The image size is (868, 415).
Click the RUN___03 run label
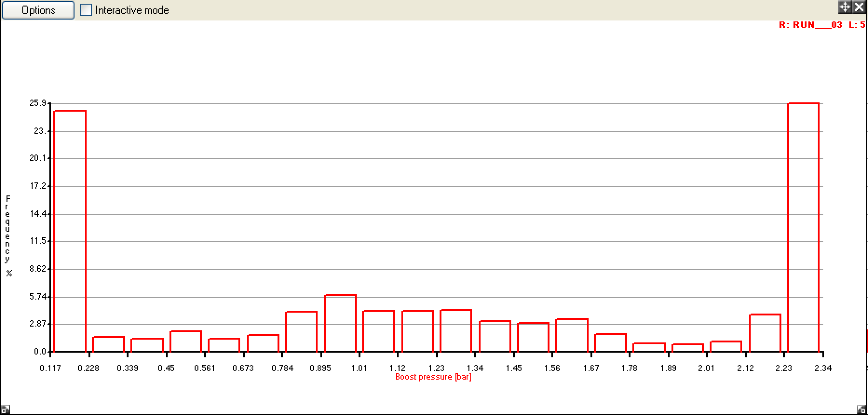[x=810, y=25]
